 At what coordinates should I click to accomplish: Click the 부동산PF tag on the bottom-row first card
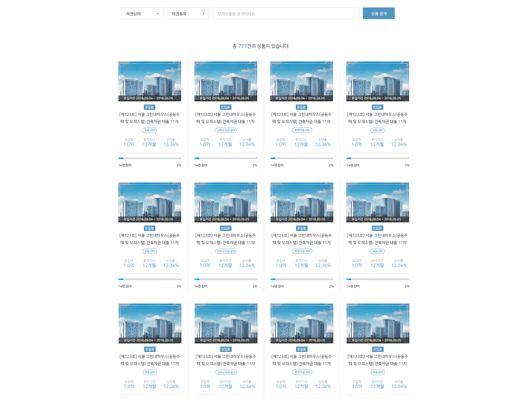pos(150,372)
